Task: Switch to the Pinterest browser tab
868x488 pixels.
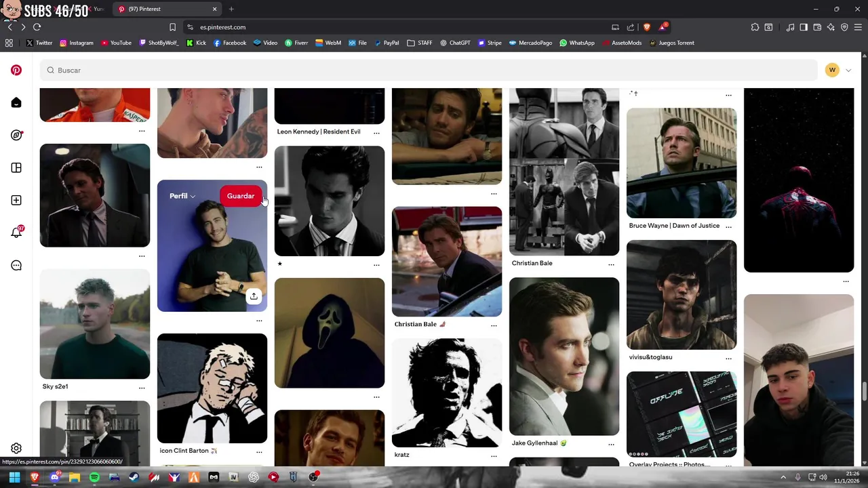Action: 167,9
